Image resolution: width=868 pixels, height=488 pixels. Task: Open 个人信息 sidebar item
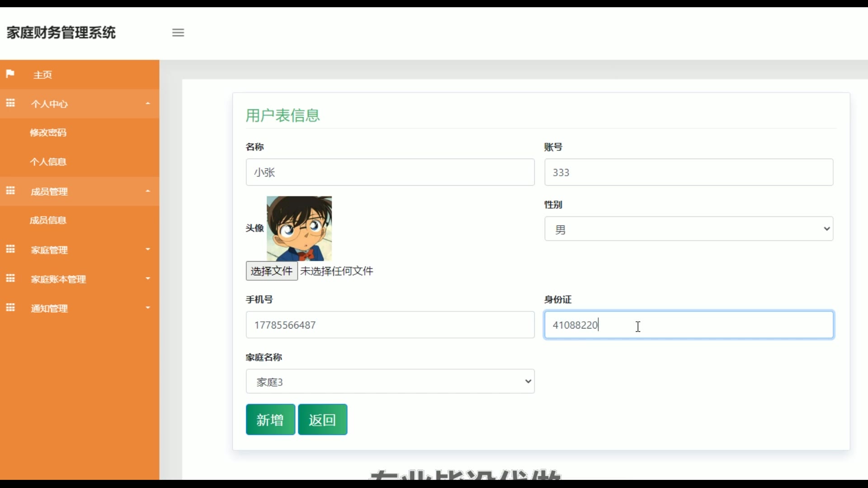(x=48, y=162)
